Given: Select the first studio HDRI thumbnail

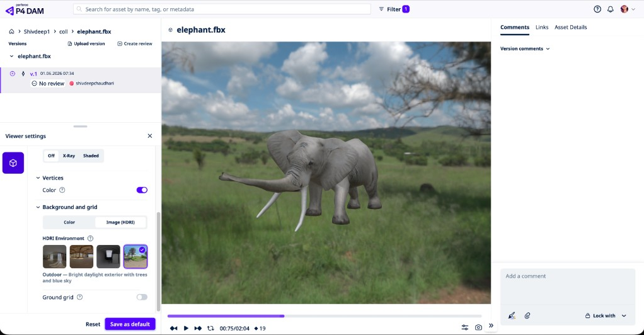Looking at the screenshot, I should pos(55,256).
